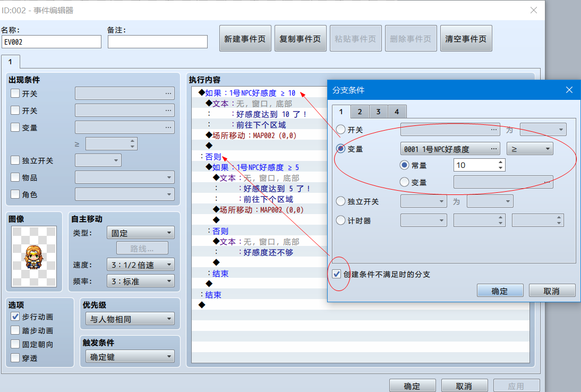Enable the 穿透 option
This screenshot has width=581, height=392.
15,358
